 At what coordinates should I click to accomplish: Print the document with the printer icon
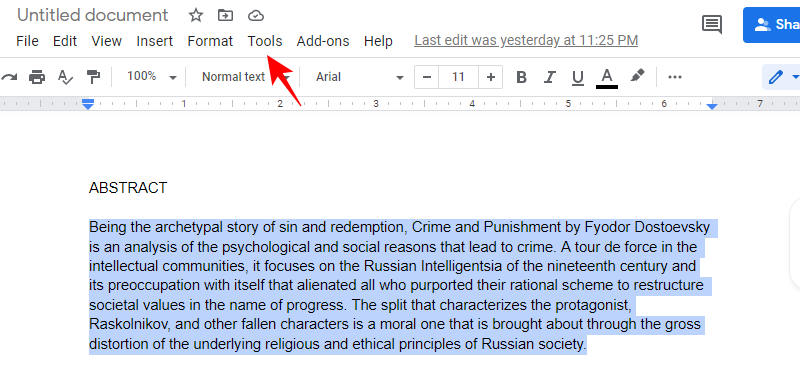point(37,77)
